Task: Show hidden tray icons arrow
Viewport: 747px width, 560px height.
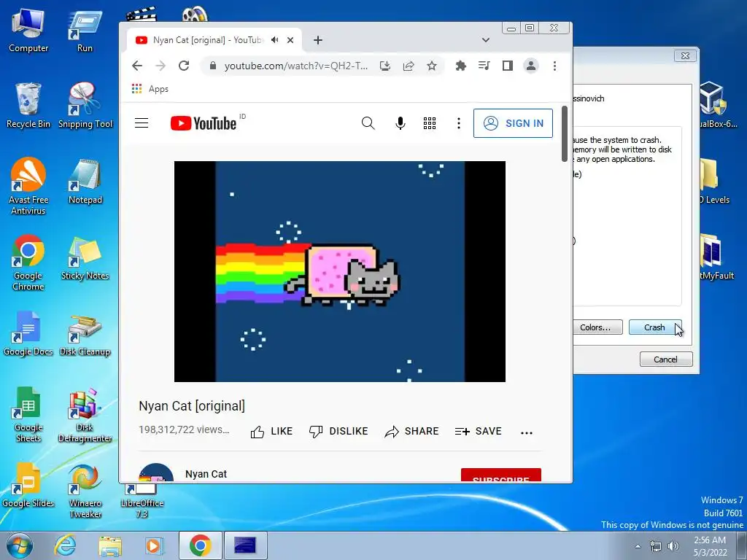Action: pos(638,546)
